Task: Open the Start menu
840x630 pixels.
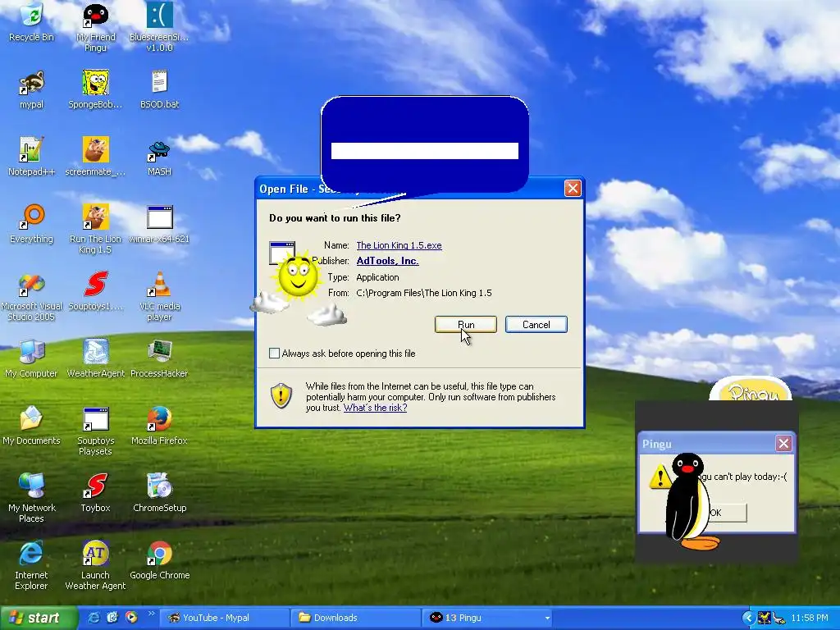Action: (38, 618)
